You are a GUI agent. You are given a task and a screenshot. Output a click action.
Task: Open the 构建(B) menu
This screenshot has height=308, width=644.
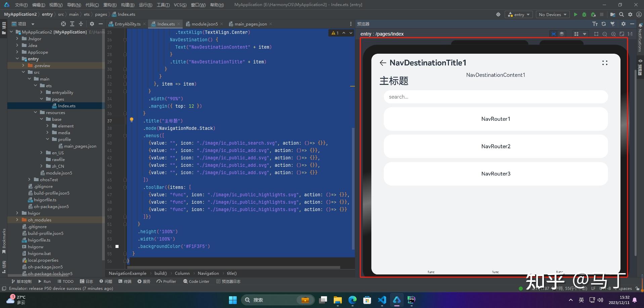[x=127, y=5]
